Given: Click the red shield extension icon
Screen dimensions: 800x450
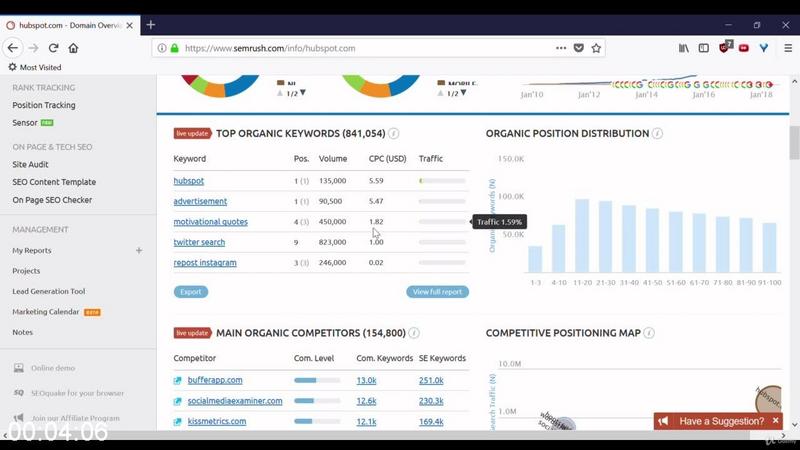Looking at the screenshot, I should point(725,47).
